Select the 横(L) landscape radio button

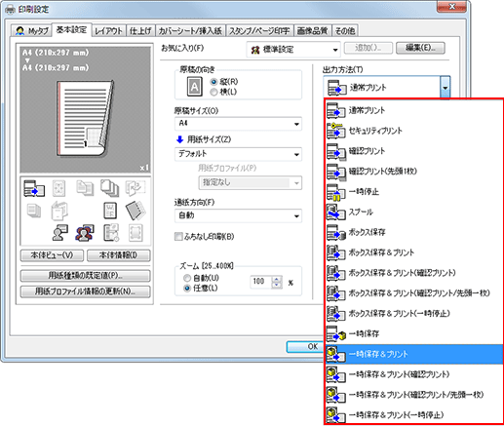[213, 92]
